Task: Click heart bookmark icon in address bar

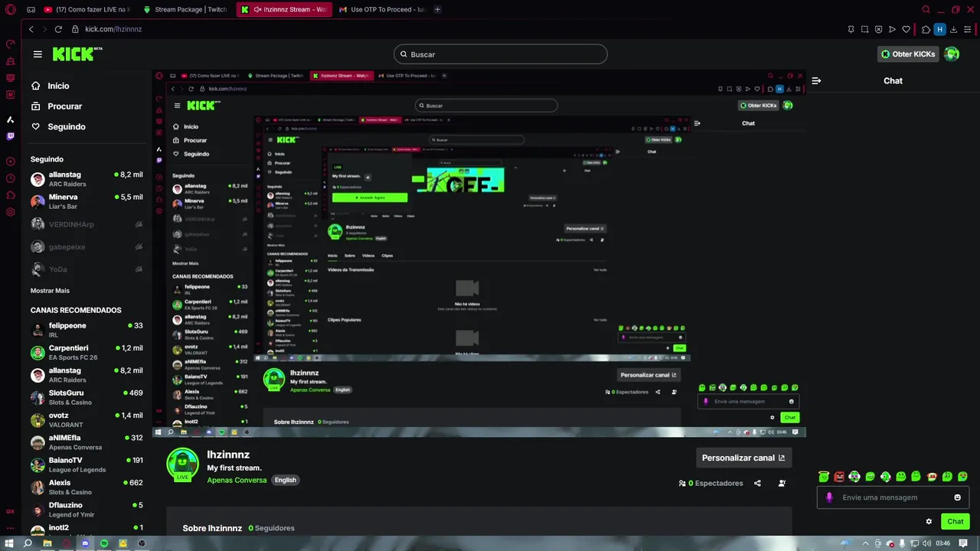Action: [x=906, y=29]
